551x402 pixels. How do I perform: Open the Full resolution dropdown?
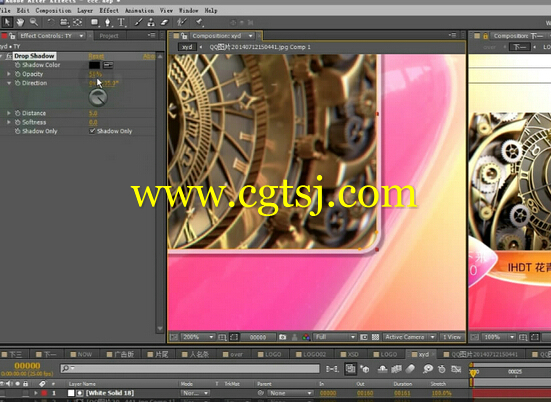pos(335,337)
